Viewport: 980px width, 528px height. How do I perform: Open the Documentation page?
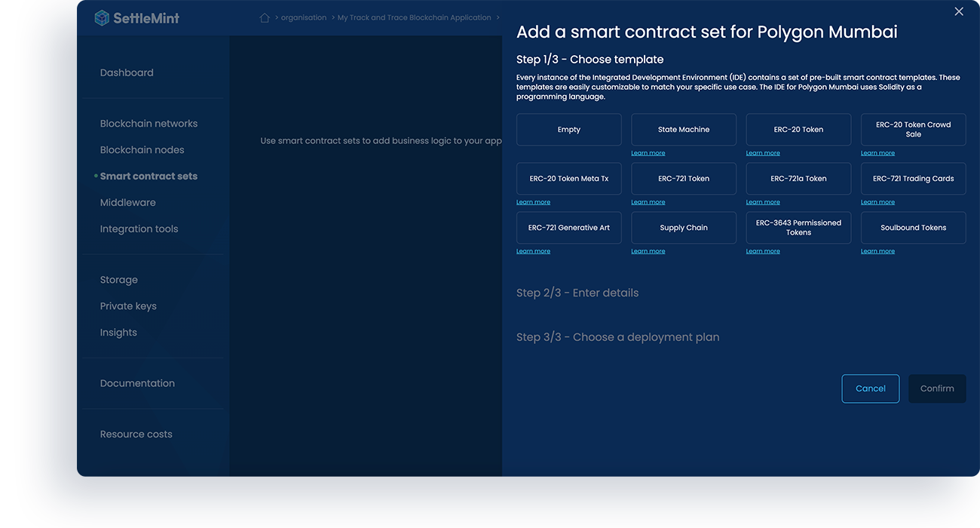click(x=137, y=383)
